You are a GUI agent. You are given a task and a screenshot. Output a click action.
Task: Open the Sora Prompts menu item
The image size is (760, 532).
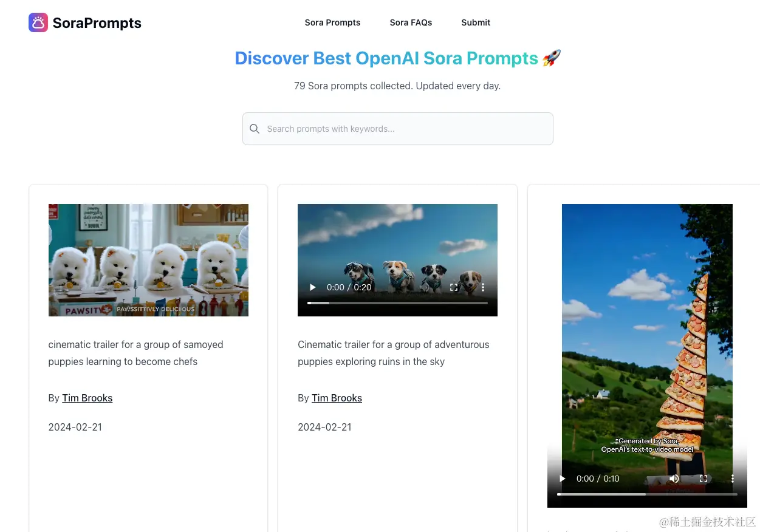tap(332, 22)
